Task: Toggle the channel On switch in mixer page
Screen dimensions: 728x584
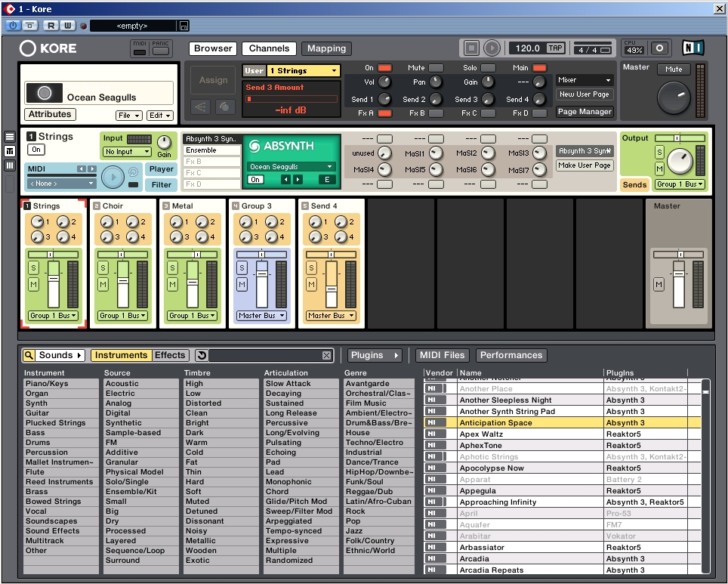Action: pyautogui.click(x=384, y=68)
